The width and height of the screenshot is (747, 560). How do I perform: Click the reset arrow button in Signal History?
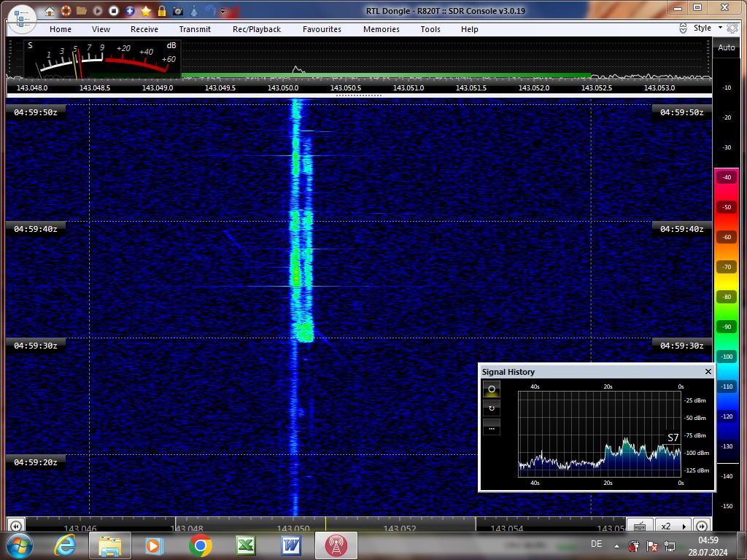492,408
